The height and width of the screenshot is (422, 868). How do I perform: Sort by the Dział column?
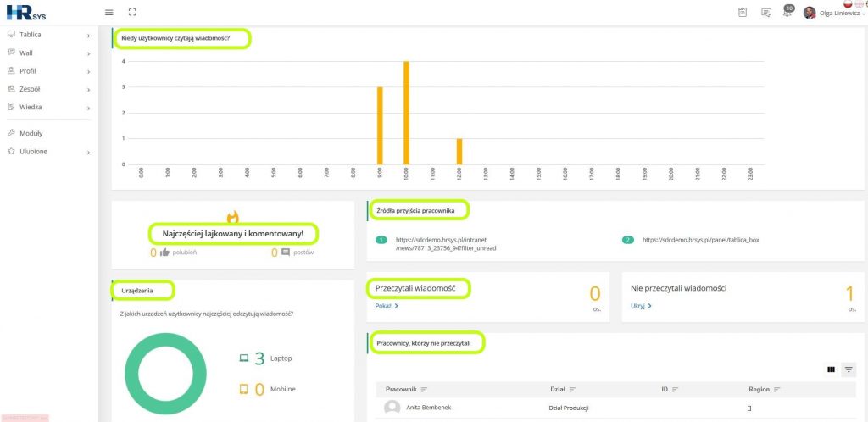point(563,389)
